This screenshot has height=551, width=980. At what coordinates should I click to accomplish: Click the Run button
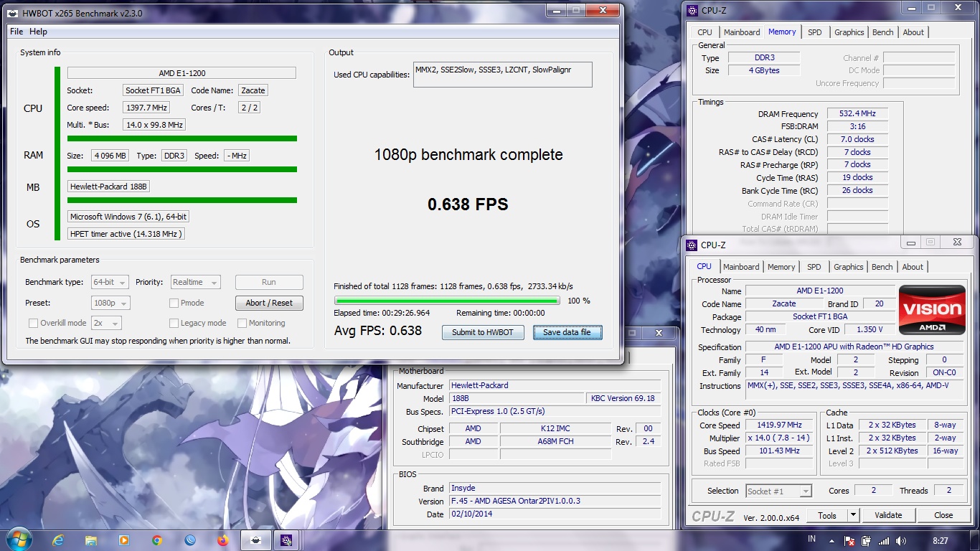269,283
